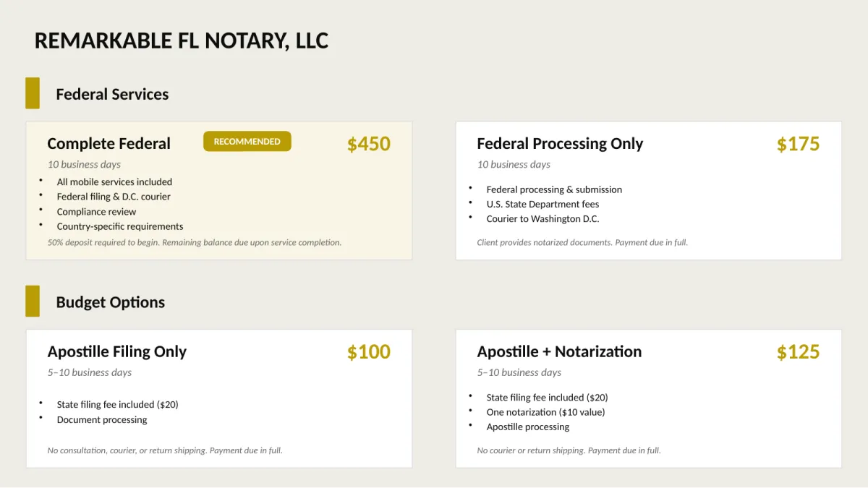The image size is (868, 488).
Task: Select the Complete Federal card title
Action: 109,144
